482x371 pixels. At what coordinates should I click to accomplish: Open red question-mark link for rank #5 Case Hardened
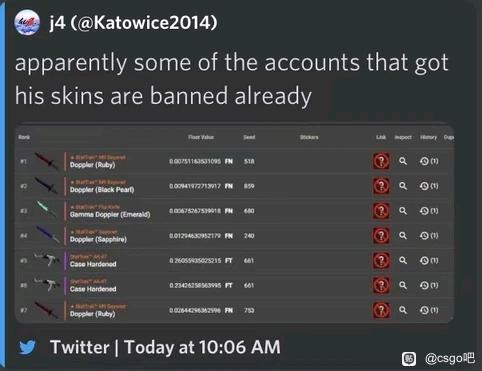pos(381,260)
